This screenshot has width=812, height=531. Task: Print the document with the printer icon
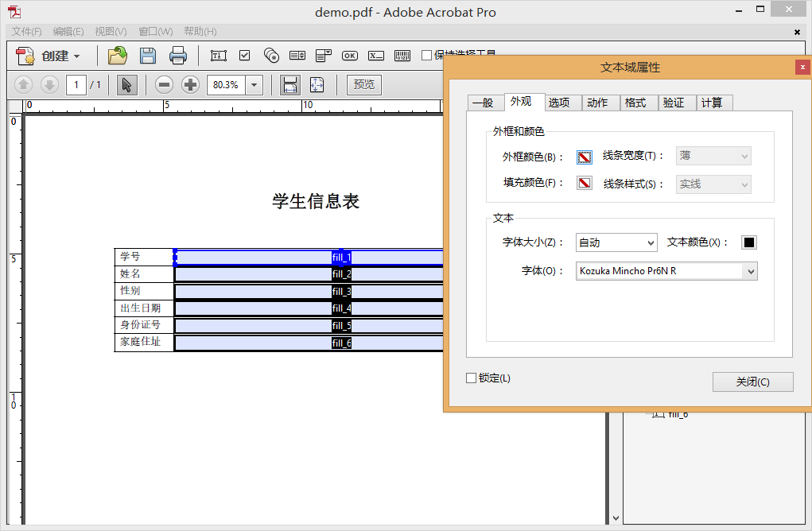tap(177, 56)
